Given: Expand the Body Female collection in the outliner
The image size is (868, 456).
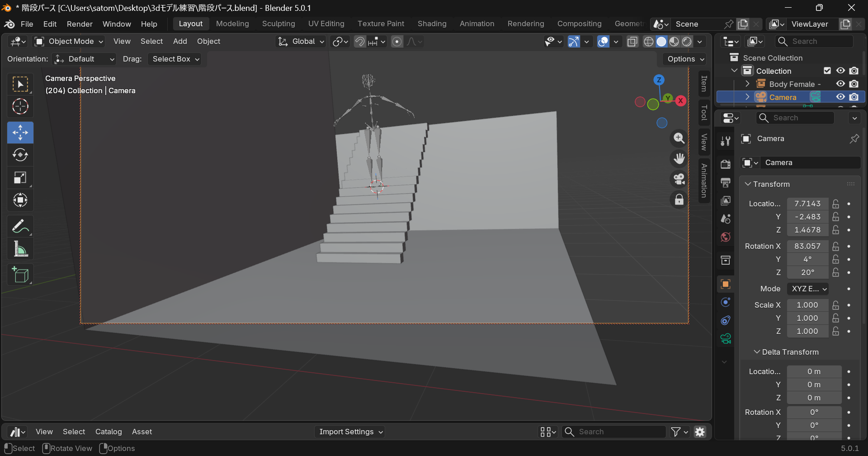Looking at the screenshot, I should (747, 84).
